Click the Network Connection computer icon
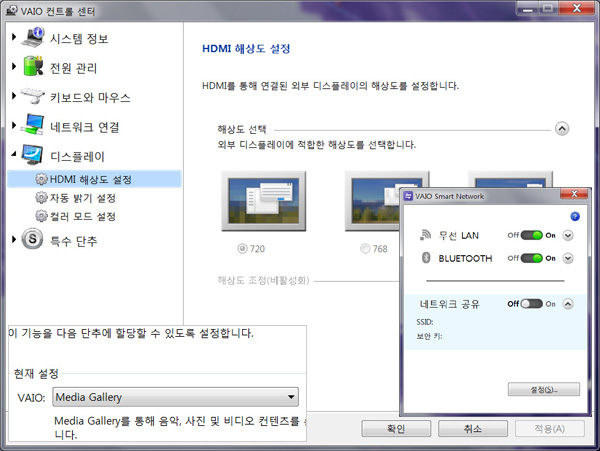This screenshot has height=451, width=600. [x=33, y=124]
